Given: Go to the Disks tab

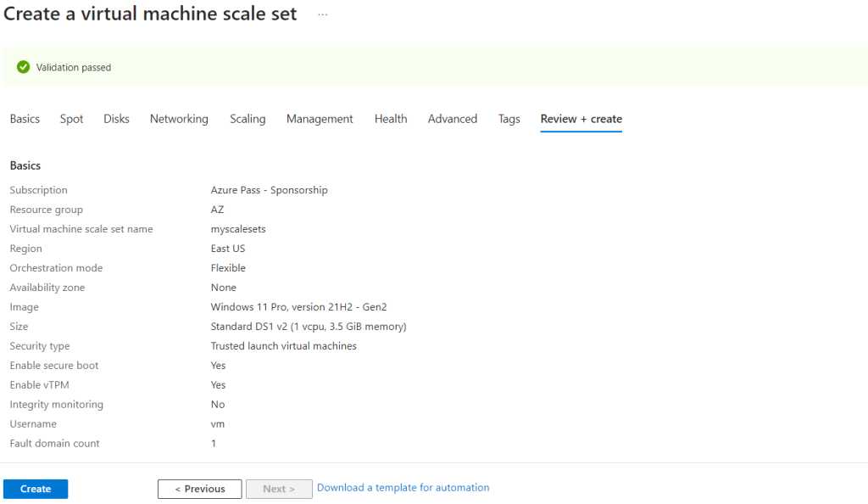Looking at the screenshot, I should click(116, 119).
